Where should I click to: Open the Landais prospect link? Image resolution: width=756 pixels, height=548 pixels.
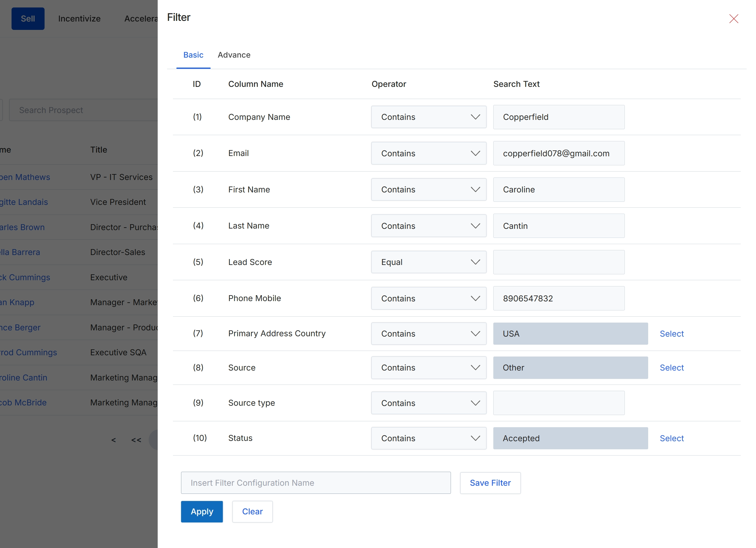[x=24, y=202]
